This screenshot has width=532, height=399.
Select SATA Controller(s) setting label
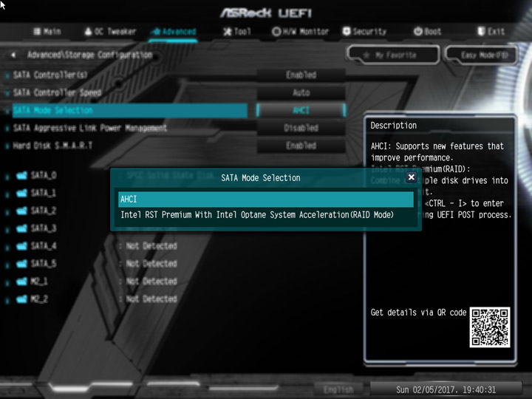(x=50, y=75)
